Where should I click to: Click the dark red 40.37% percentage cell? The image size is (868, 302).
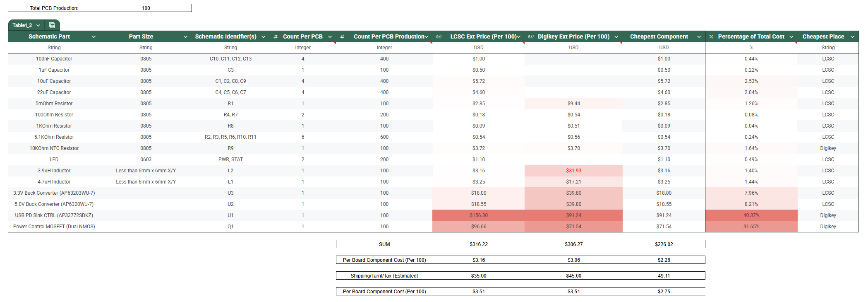[x=751, y=215]
